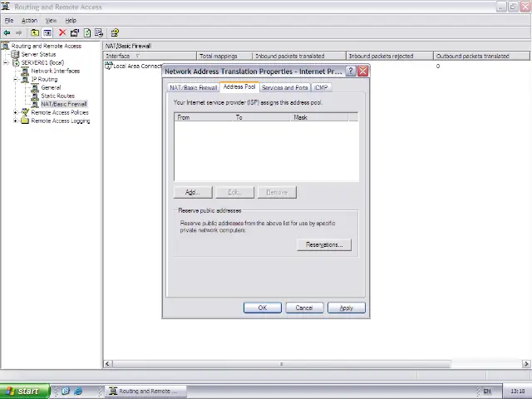Click the Routing and Remote taskbar button

145,391
